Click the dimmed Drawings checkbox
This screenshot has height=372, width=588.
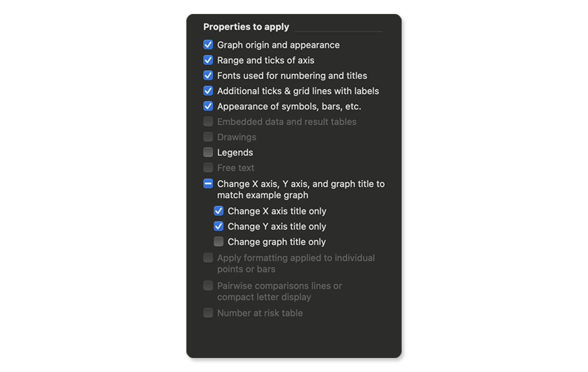tap(208, 137)
